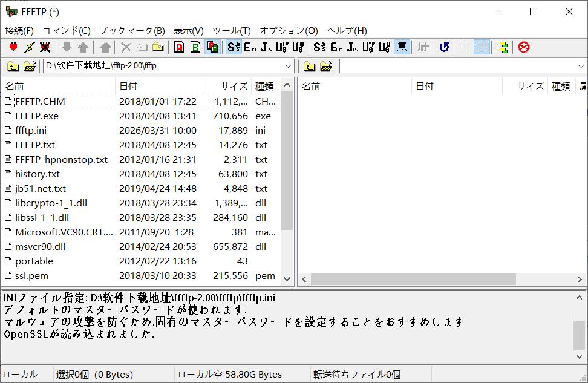Go up one folder in local pane

(13, 67)
